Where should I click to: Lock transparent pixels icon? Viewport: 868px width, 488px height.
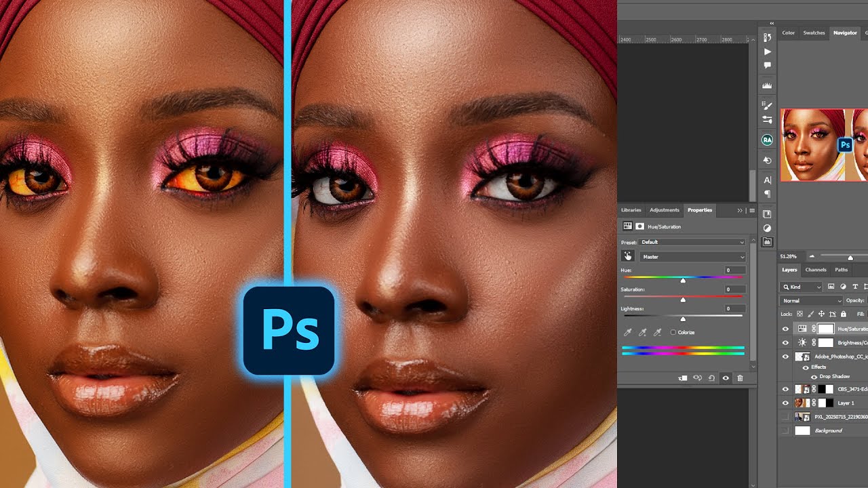[800, 314]
